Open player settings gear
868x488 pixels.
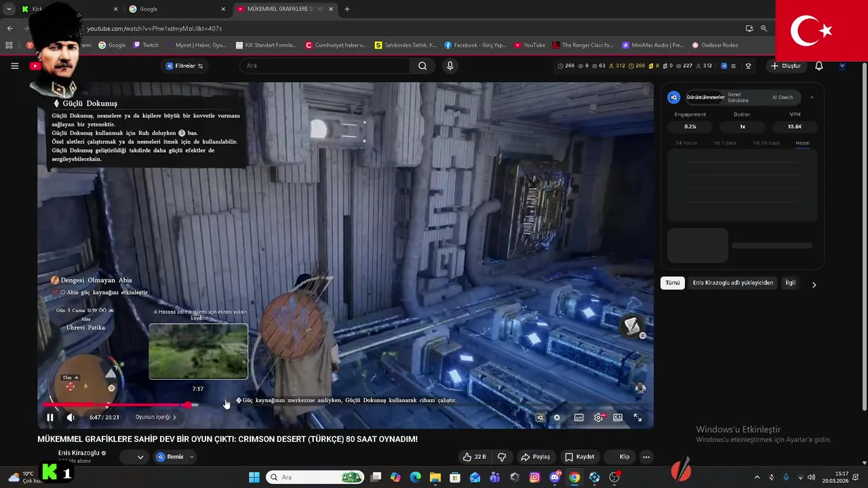pyautogui.click(x=598, y=418)
